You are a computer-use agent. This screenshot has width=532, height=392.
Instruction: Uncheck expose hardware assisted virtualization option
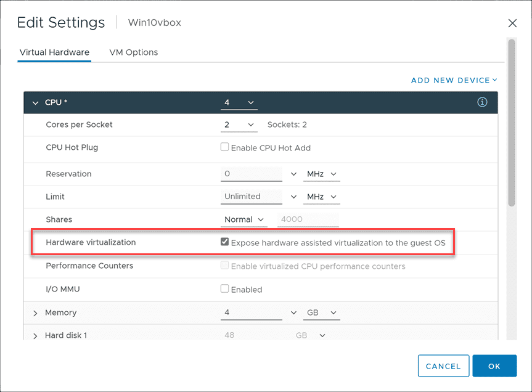(x=225, y=242)
